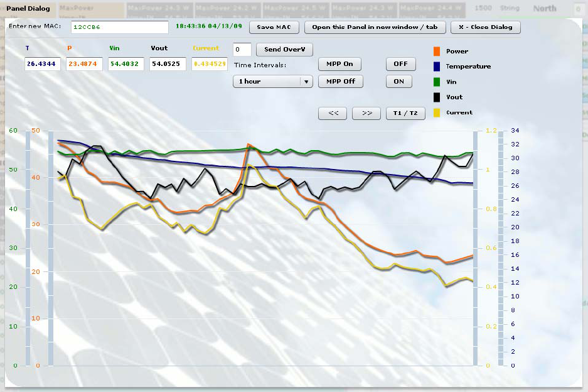This screenshot has width=588, height=392.
Task: Click the Send OverV button
Action: point(285,49)
